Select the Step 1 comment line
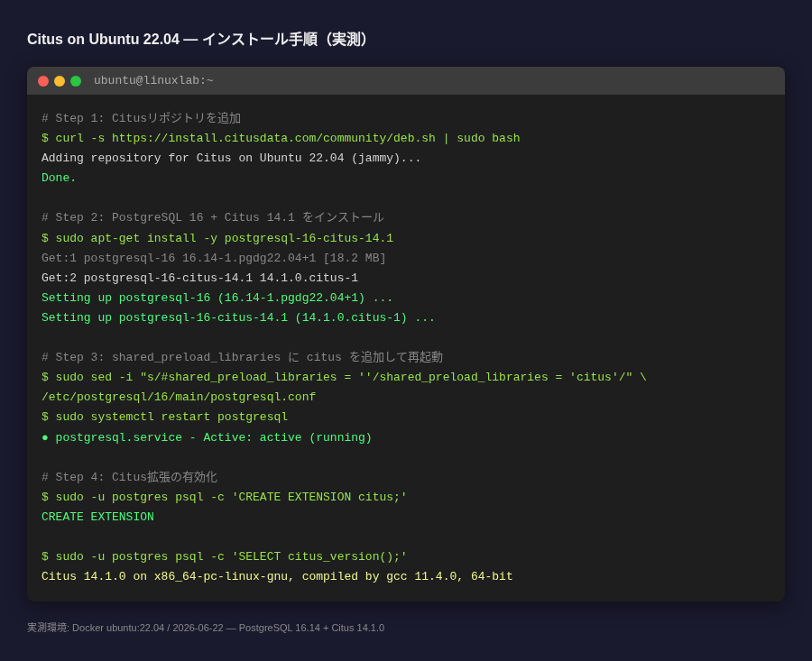This screenshot has width=812, height=661. pyautogui.click(x=141, y=118)
